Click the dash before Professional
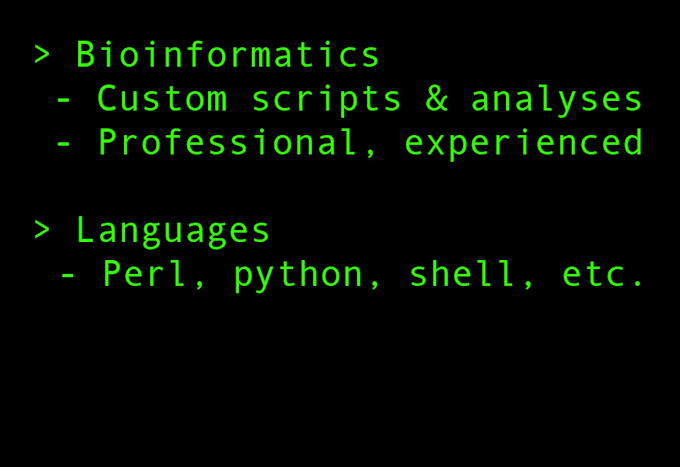 click(x=64, y=144)
